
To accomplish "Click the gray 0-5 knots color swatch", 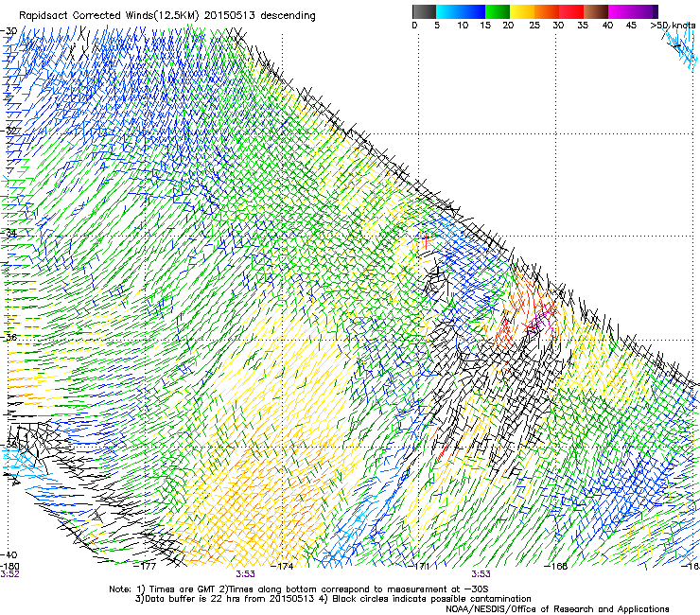I will point(424,11).
